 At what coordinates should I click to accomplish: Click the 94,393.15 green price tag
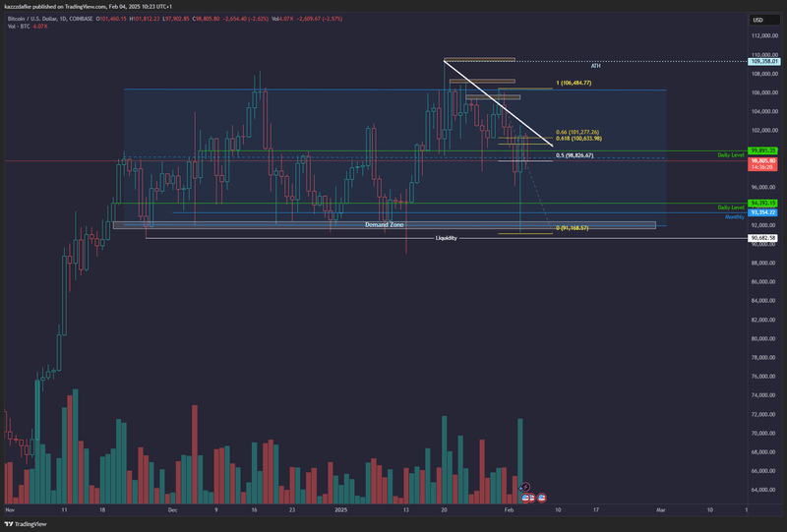[x=763, y=204]
